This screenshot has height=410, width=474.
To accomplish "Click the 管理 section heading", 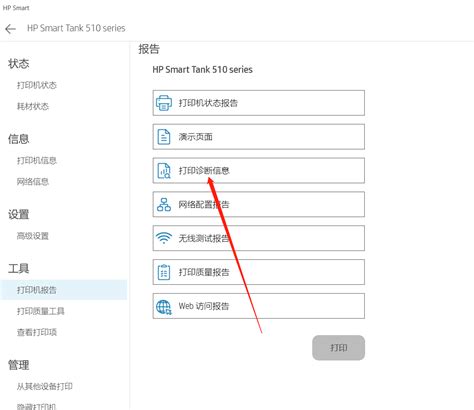I will point(18,365).
